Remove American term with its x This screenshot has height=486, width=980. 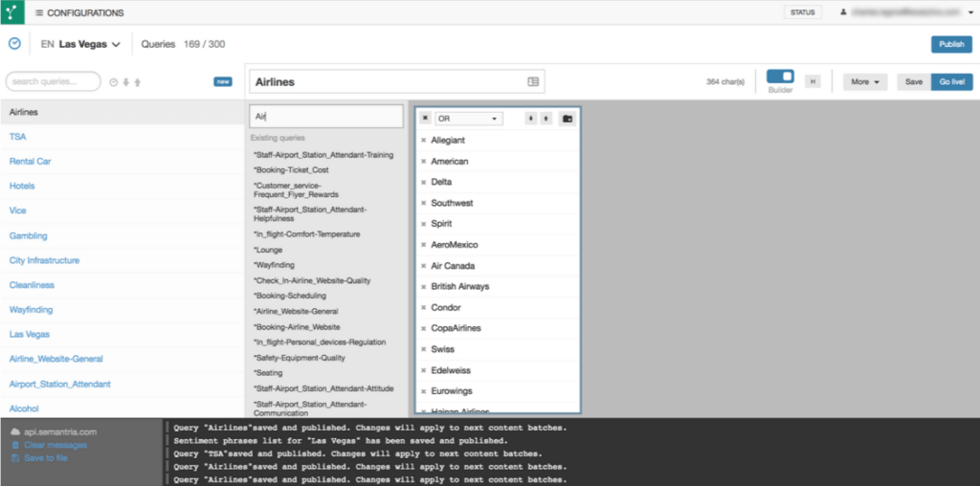(x=424, y=161)
